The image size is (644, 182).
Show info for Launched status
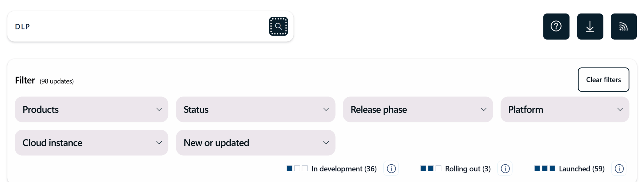pos(619,169)
